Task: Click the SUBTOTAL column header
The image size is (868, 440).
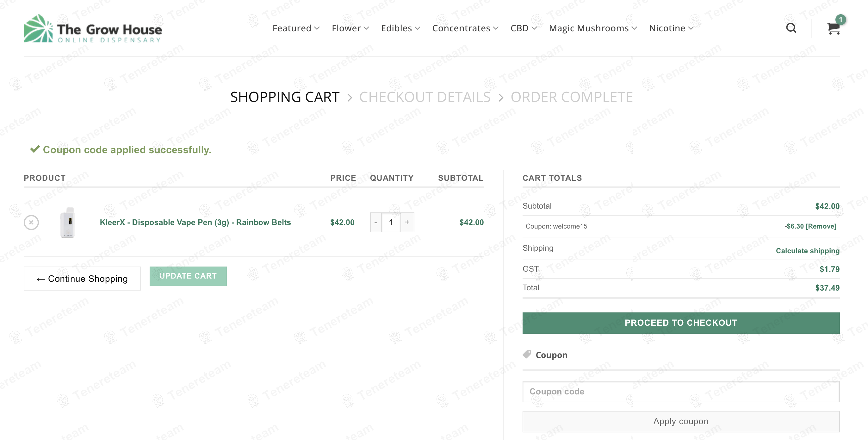Action: 461,178
